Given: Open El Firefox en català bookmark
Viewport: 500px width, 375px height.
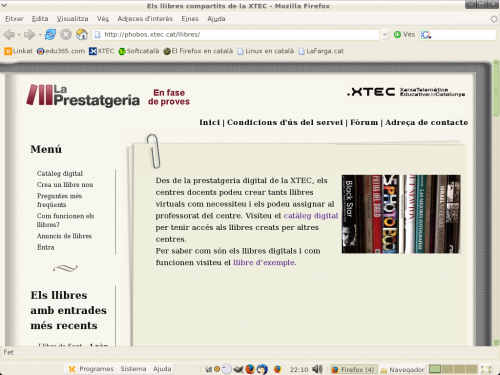Looking at the screenshot, I should (198, 51).
